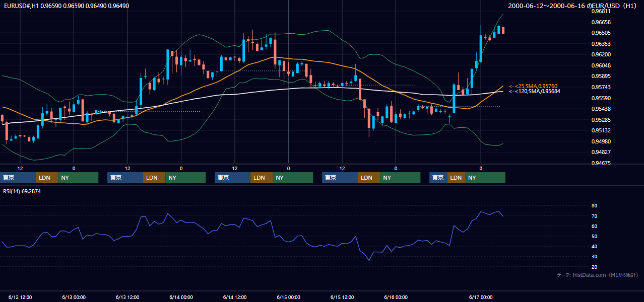This screenshot has width=644, height=302.
Task: Select the 0.95590 price axis label
Action: click(x=601, y=98)
